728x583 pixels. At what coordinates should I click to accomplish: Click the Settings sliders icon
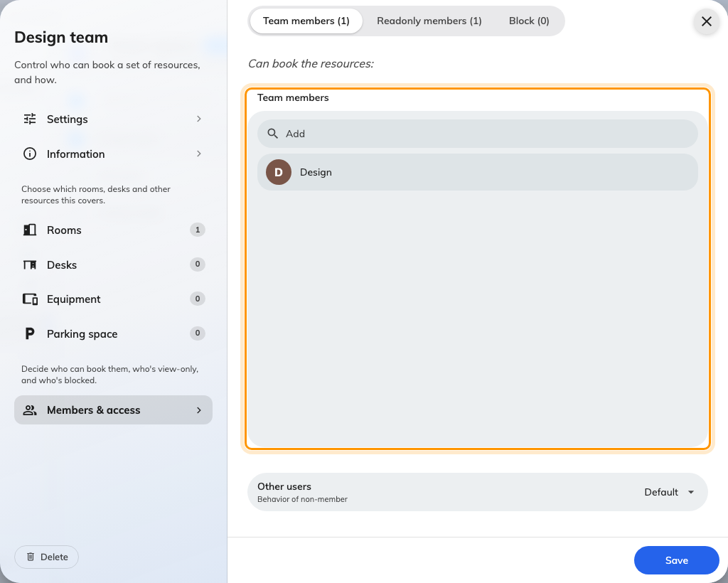point(30,119)
